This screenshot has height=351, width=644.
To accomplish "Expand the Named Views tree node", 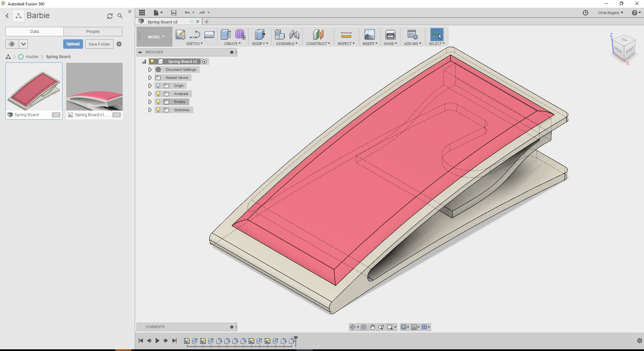I will click(150, 78).
